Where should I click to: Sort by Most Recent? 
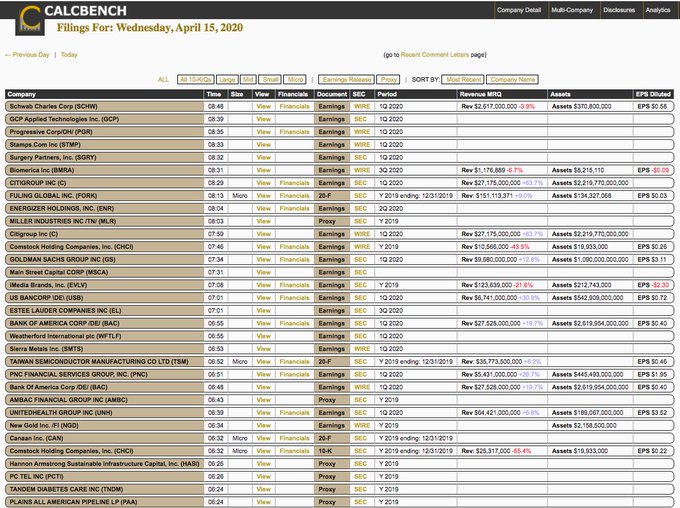click(x=463, y=79)
